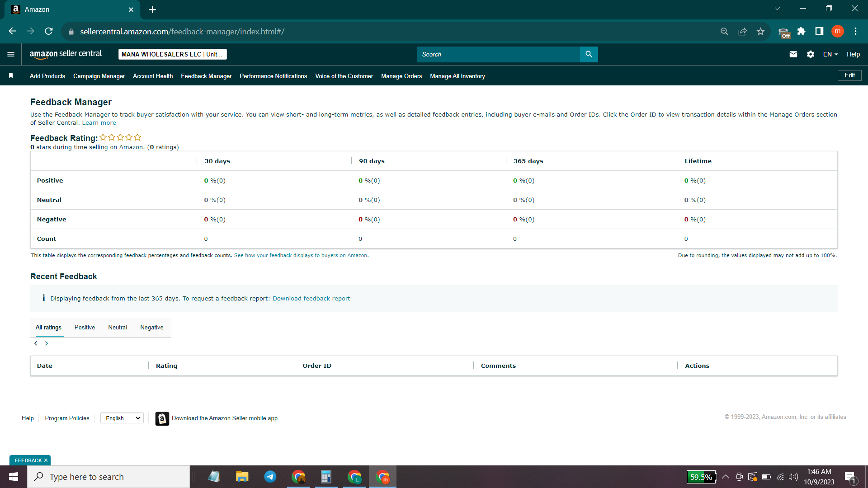Bookmark this tab with the star icon
The height and width of the screenshot is (488, 868).
click(760, 31)
